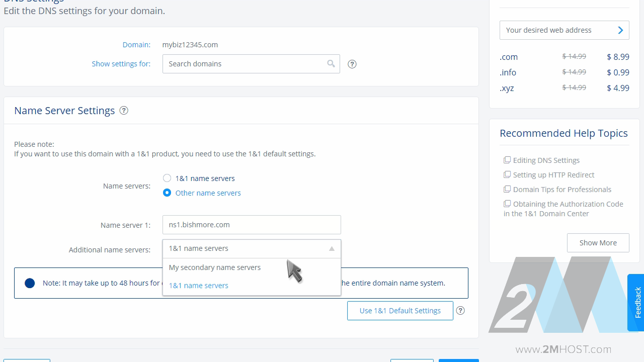Open help icon next to Use 1&1 Default Settings
644x362 pixels.
tap(460, 310)
